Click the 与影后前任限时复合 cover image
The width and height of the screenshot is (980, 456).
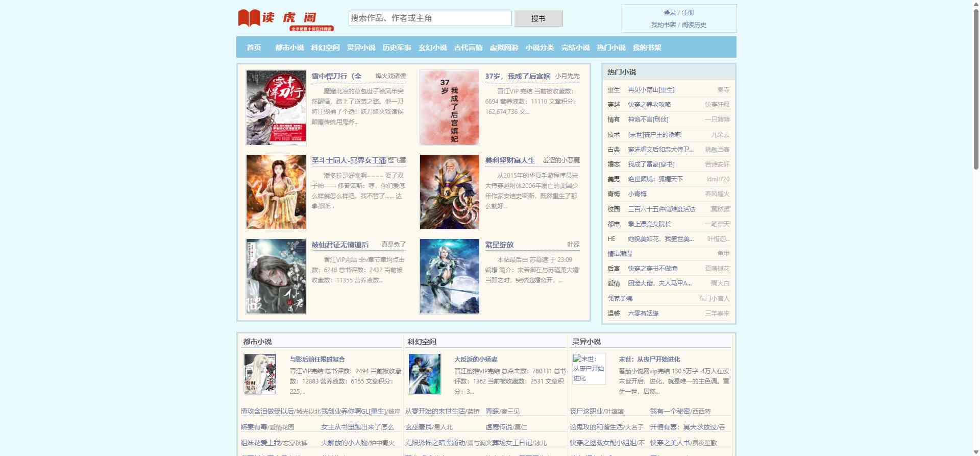260,374
